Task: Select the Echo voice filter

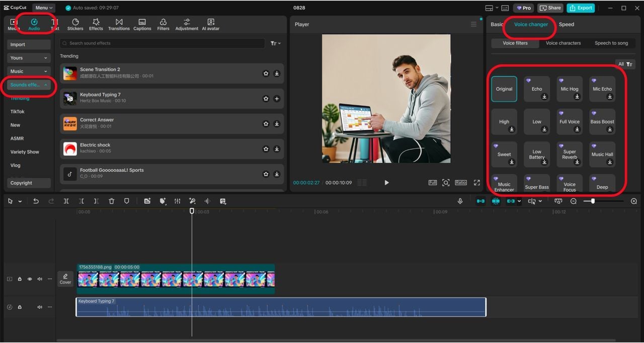Action: (x=537, y=89)
